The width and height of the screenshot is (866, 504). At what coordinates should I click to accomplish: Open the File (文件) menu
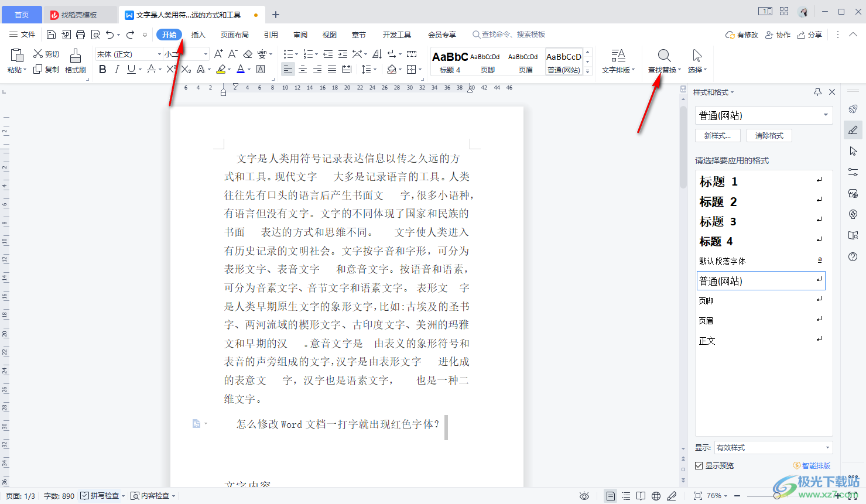coord(22,35)
